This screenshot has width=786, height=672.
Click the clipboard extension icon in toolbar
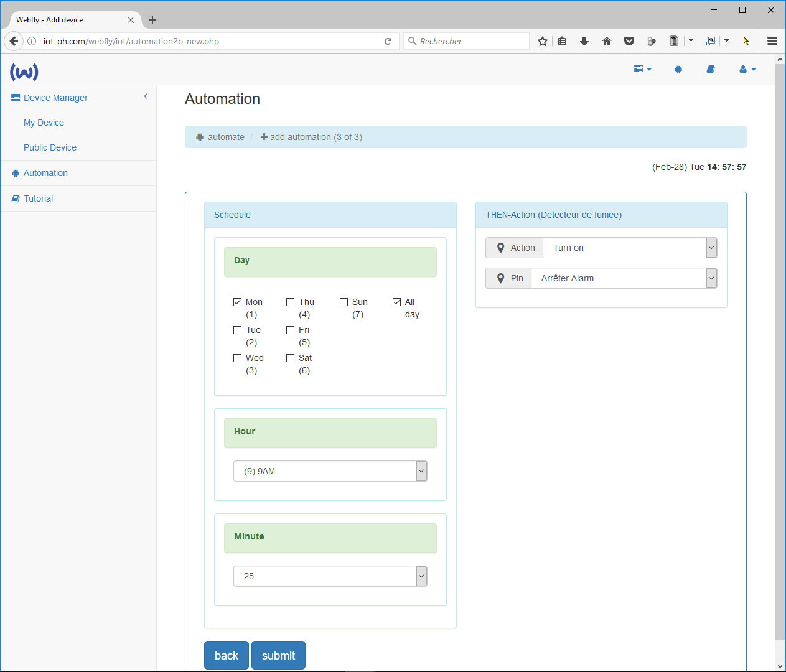point(674,41)
